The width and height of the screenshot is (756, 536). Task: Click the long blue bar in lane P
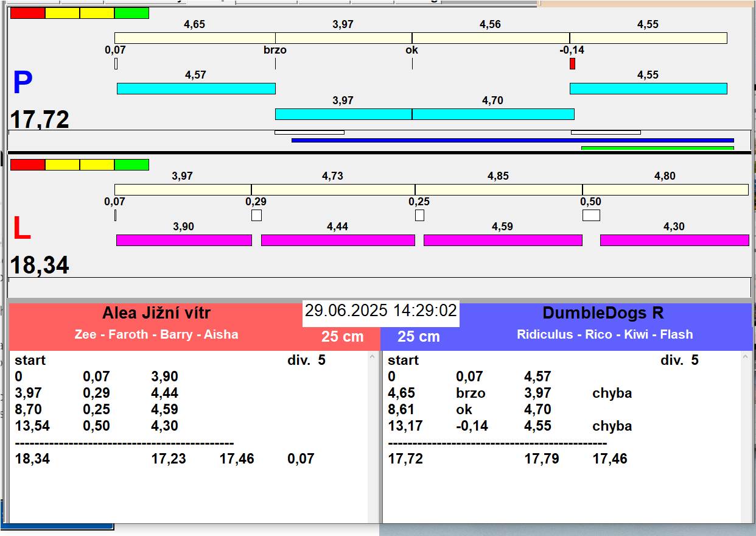[x=513, y=140]
